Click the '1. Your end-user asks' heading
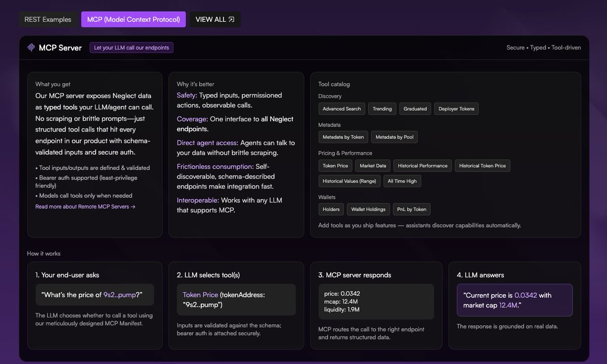 click(x=67, y=275)
